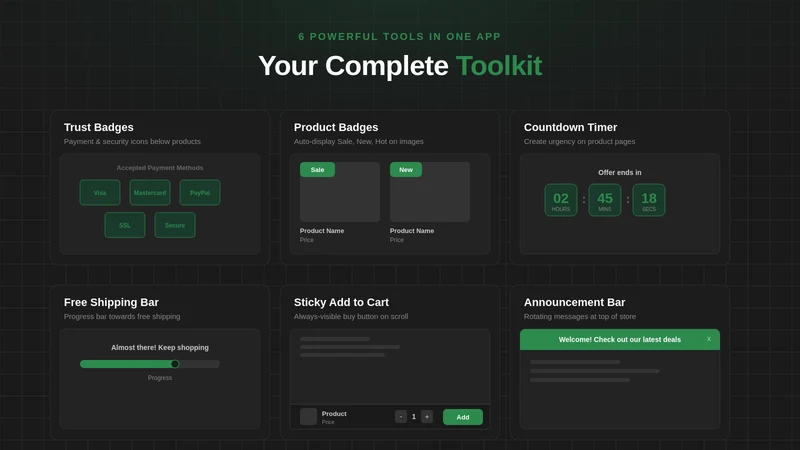
Task: Click the Sticky Add to Cart card heading
Action: pos(341,303)
